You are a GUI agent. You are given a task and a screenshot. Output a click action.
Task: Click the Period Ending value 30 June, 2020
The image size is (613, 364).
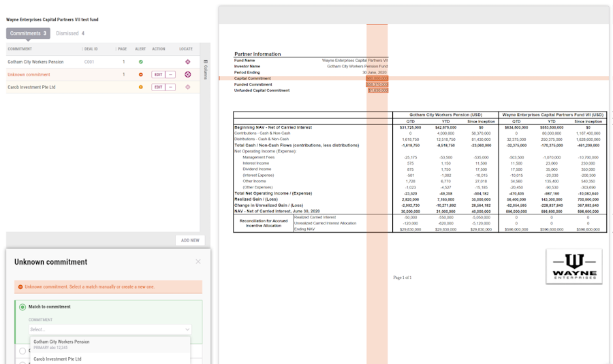pos(375,72)
